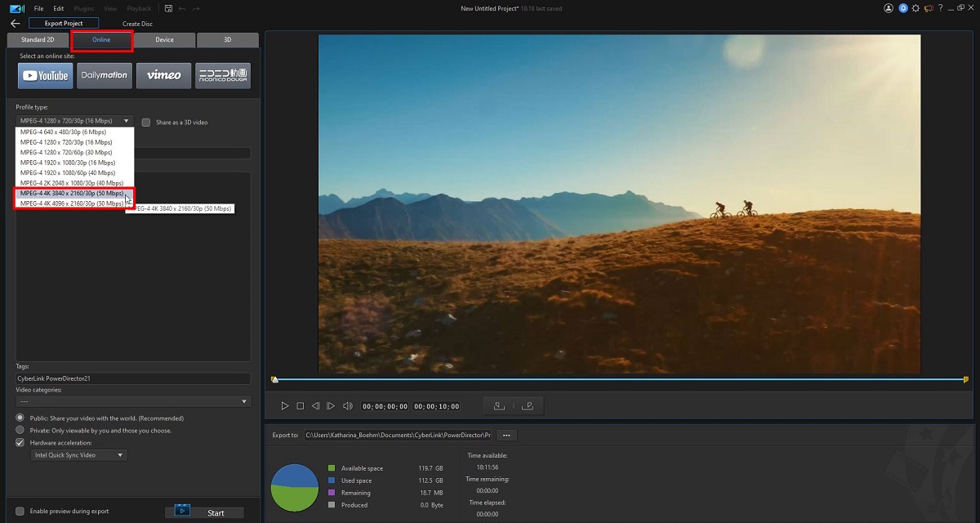Select YouTube as the online site
This screenshot has height=523, width=980.
pyautogui.click(x=46, y=76)
